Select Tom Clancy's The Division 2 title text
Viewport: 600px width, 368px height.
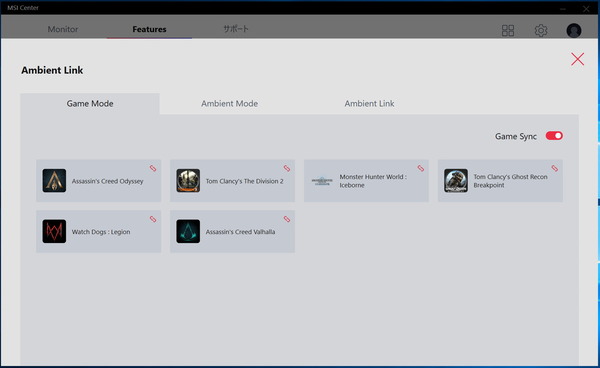click(245, 181)
